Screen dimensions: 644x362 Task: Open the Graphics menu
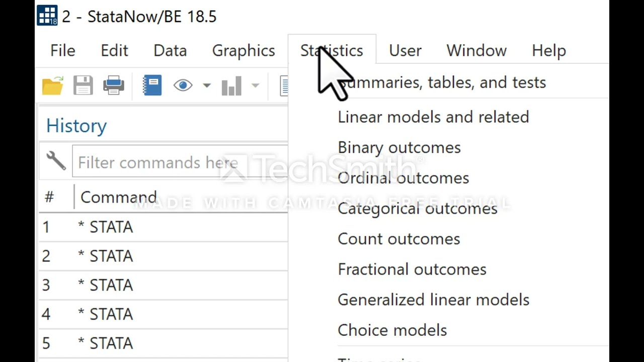(244, 51)
